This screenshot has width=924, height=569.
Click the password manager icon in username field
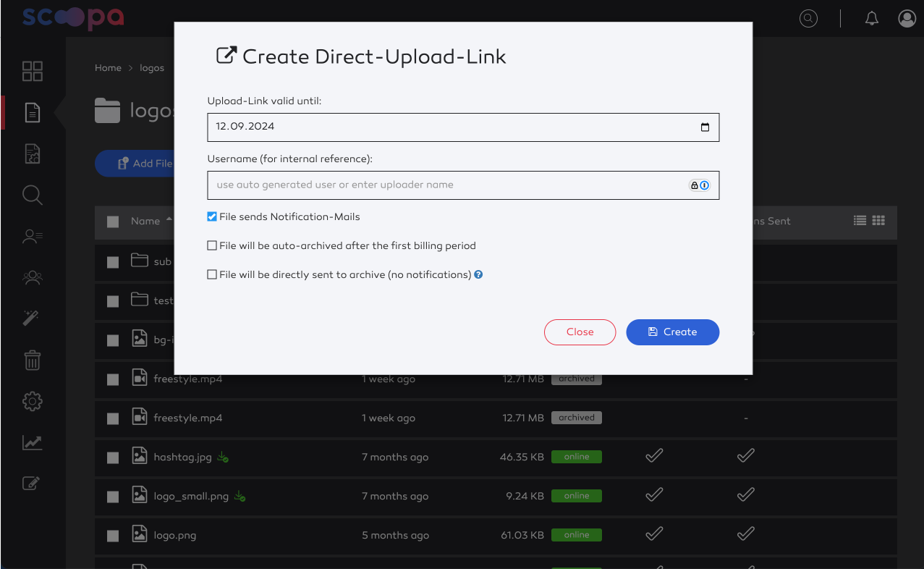(699, 185)
